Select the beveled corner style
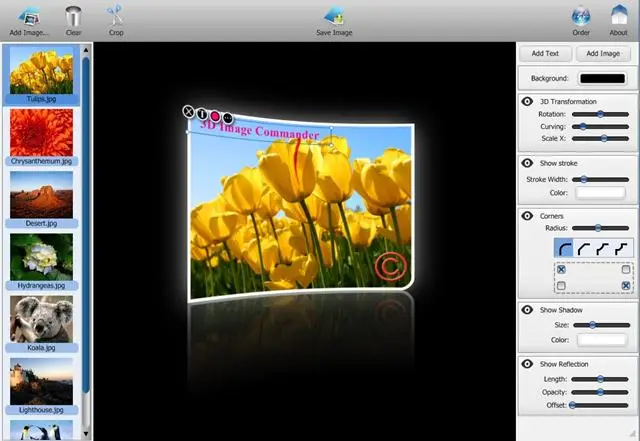Image resolution: width=640 pixels, height=441 pixels. click(x=584, y=248)
